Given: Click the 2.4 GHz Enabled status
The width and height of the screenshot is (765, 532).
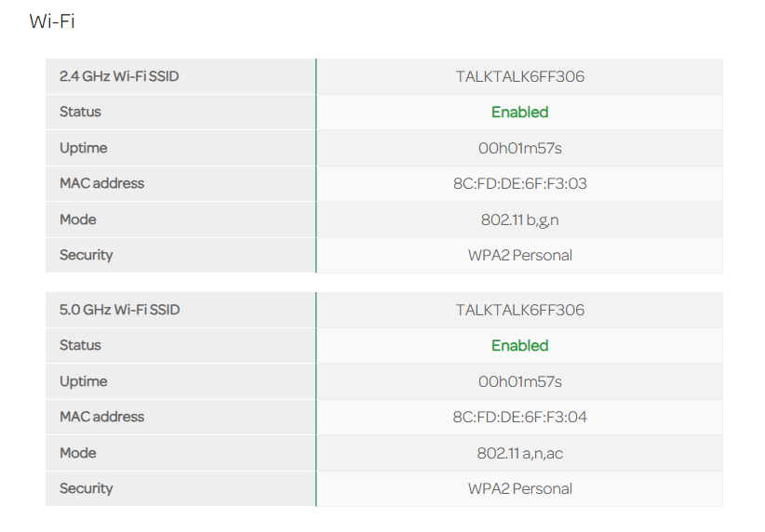Looking at the screenshot, I should pyautogui.click(x=519, y=112).
